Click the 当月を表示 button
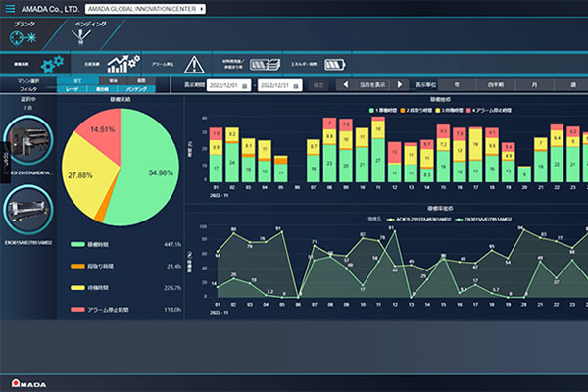The height and width of the screenshot is (392, 588). 372,85
